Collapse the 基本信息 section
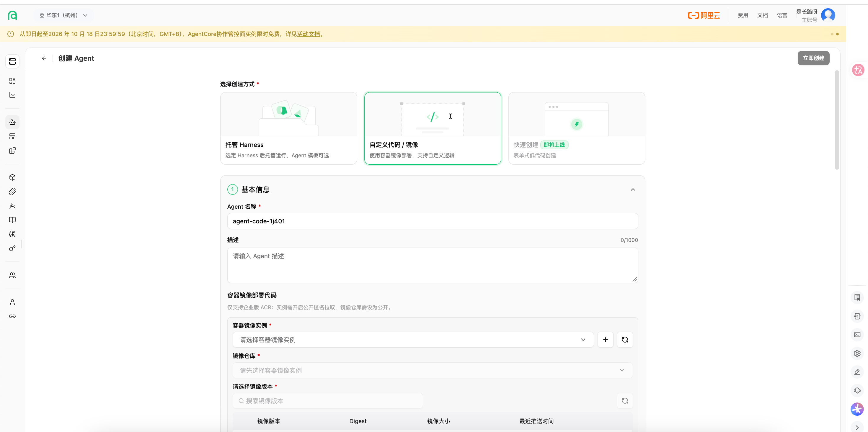The height and width of the screenshot is (432, 868). (633, 189)
